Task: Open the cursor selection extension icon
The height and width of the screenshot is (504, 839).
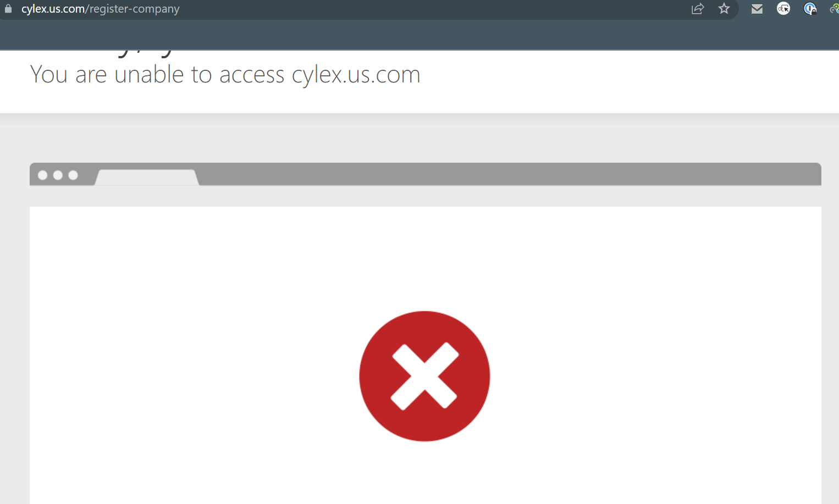Action: tap(783, 9)
